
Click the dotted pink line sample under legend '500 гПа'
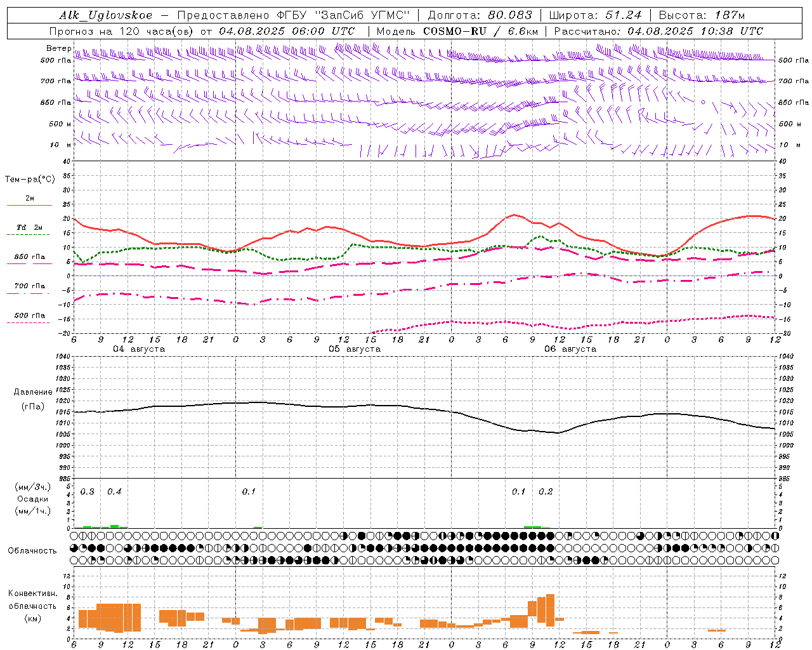pos(29,323)
